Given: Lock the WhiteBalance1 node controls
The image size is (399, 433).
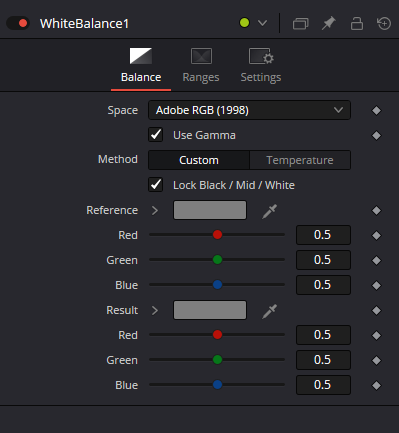Looking at the screenshot, I should (357, 24).
